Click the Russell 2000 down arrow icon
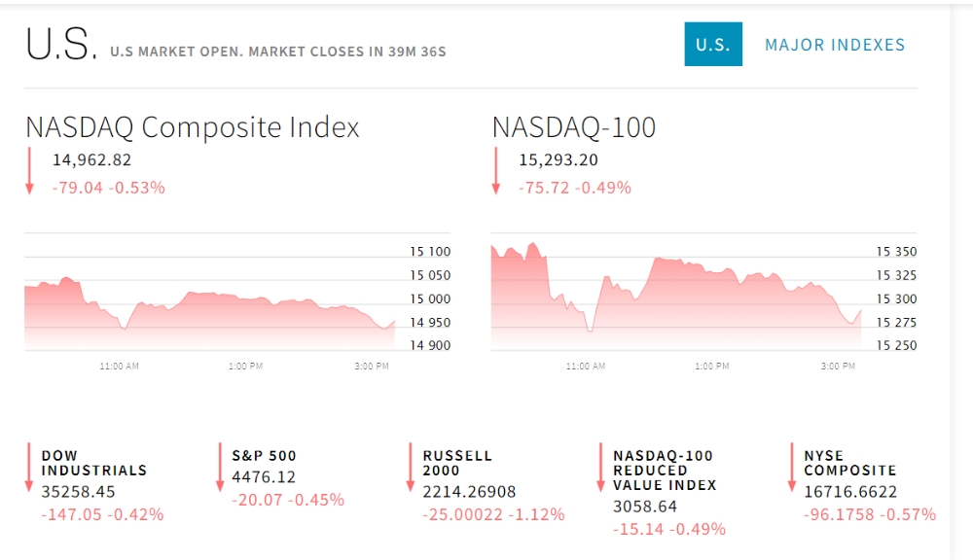 (x=411, y=467)
